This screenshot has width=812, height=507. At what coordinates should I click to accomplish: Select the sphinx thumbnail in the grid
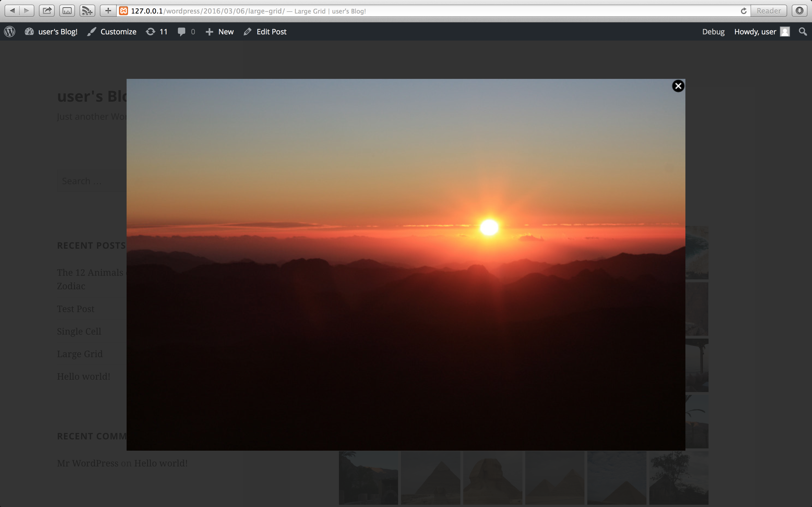492,477
